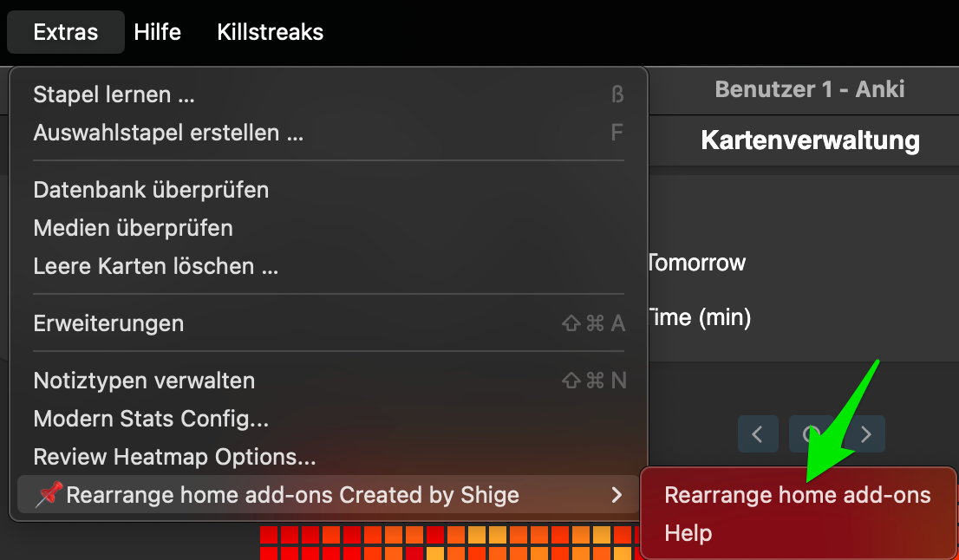
Task: Launch Modern Stats Config...
Action: coord(151,420)
